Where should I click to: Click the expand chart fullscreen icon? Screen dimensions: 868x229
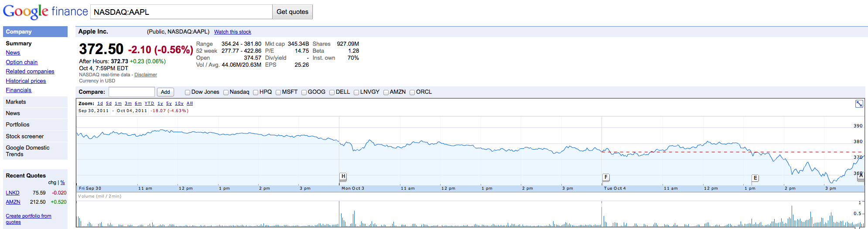[859, 104]
